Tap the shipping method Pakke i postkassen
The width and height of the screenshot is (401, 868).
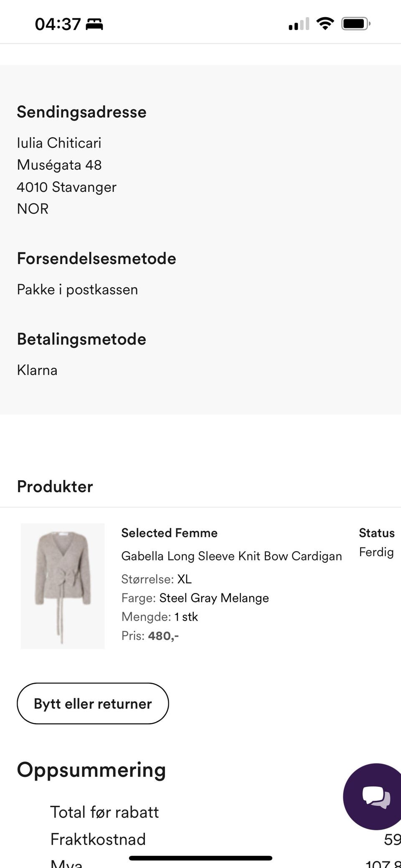(x=77, y=289)
